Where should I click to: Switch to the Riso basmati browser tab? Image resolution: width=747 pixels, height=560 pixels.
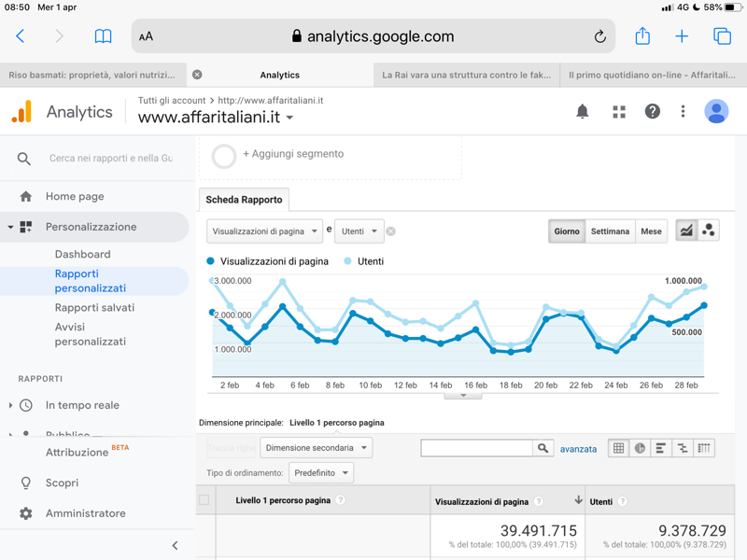pos(92,75)
